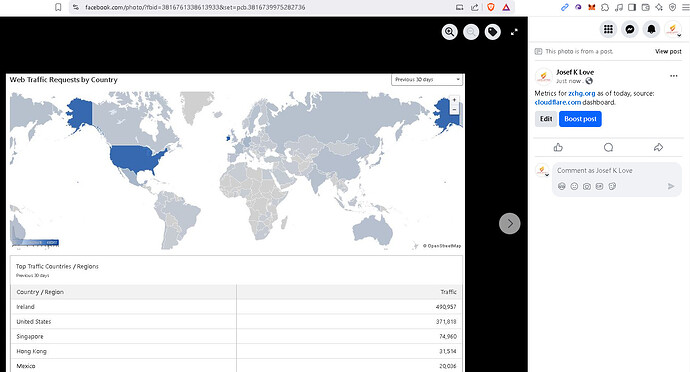690x372 pixels.
Task: Bookmark this page in address bar
Action: (58, 7)
